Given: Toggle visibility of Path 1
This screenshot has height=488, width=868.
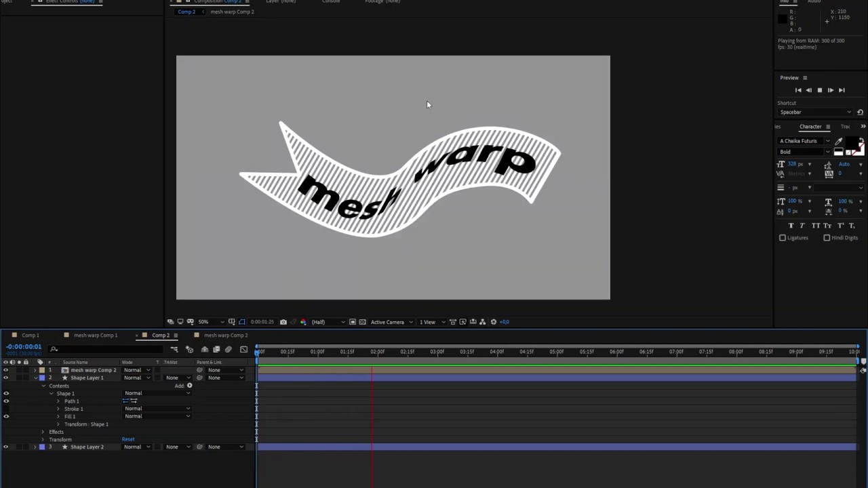Looking at the screenshot, I should [x=6, y=401].
